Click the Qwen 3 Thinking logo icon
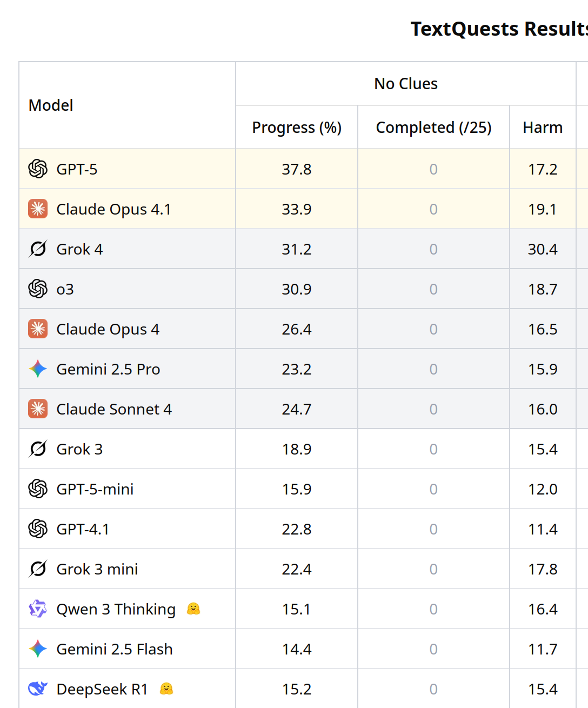Viewport: 588px width, 708px height. coord(38,609)
